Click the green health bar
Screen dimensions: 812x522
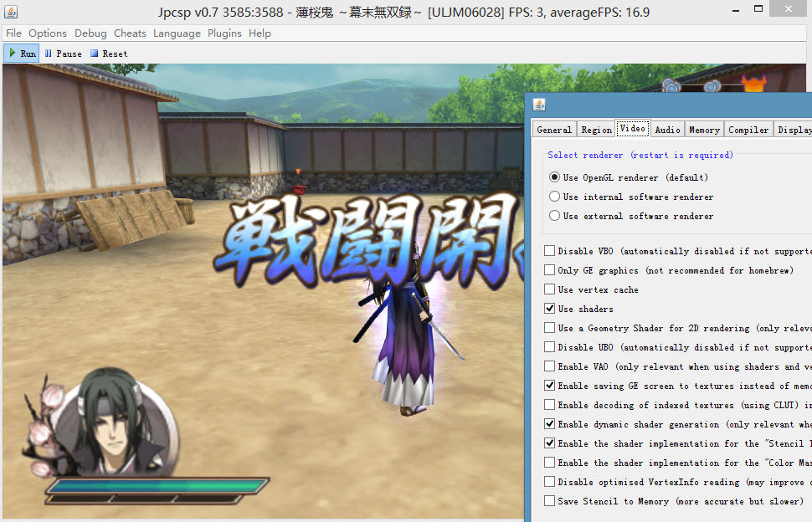(157, 486)
